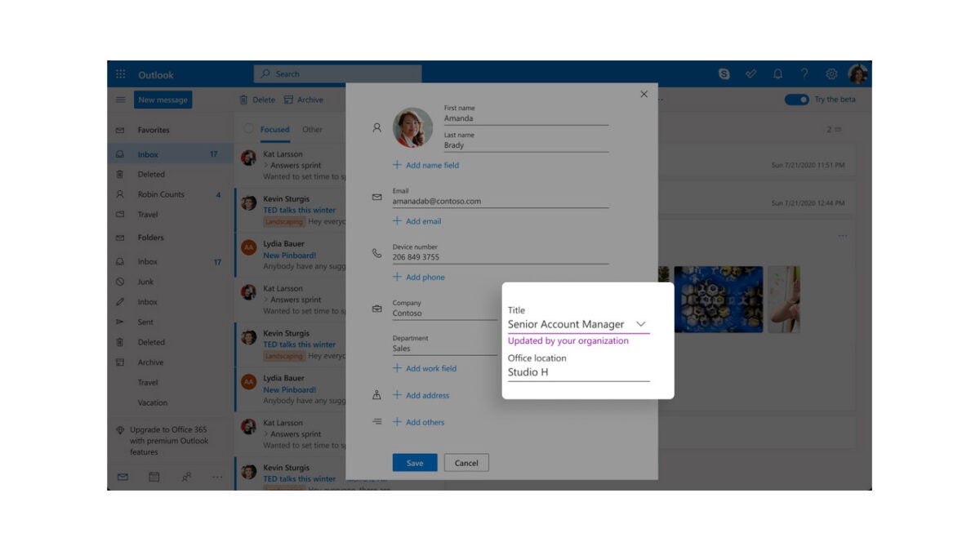The width and height of the screenshot is (980, 551).
Task: Open Skype from the top bar
Action: [x=724, y=73]
